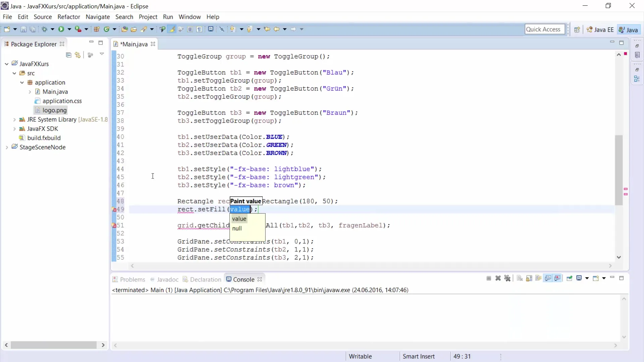Open the Debug configurations dropdown arrow
Image resolution: width=644 pixels, height=362 pixels.
click(52, 29)
